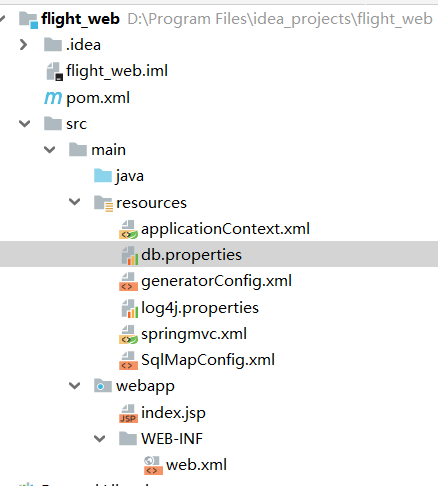Select applicationContext.xml file name

pyautogui.click(x=226, y=229)
